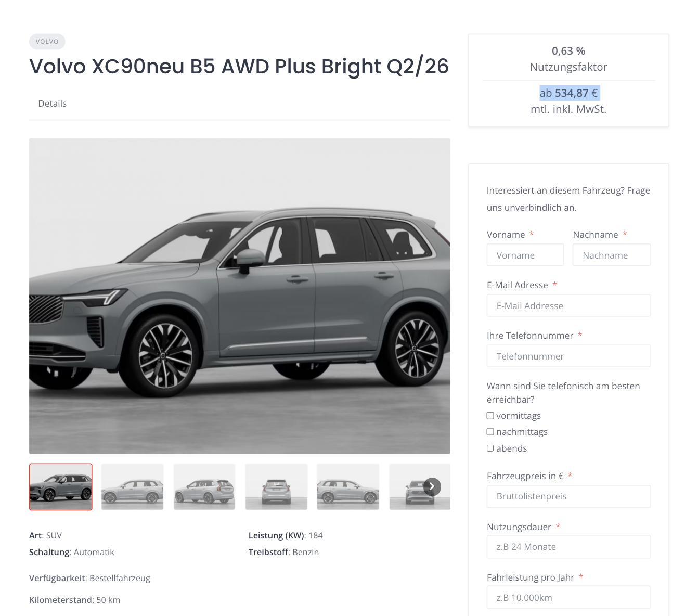Click the next arrow in thumbnail carousel
The width and height of the screenshot is (698, 616).
[432, 486]
